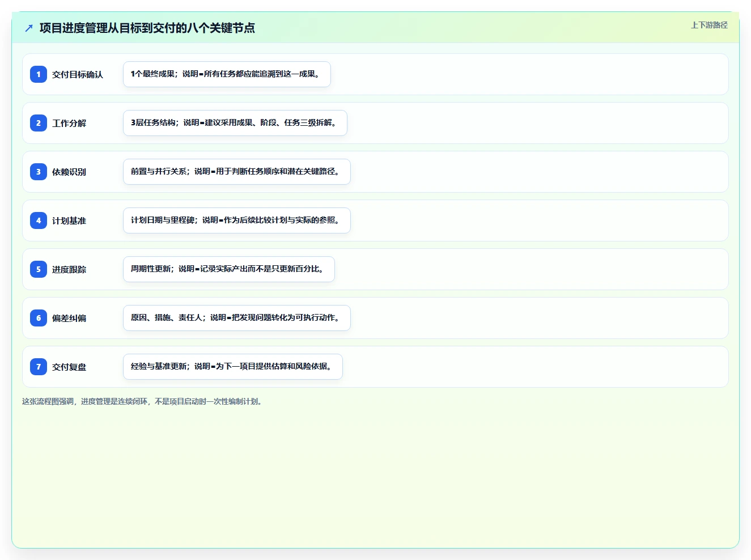Open the 1个最终成果 description box
This screenshot has height=560, width=751.
click(x=227, y=74)
